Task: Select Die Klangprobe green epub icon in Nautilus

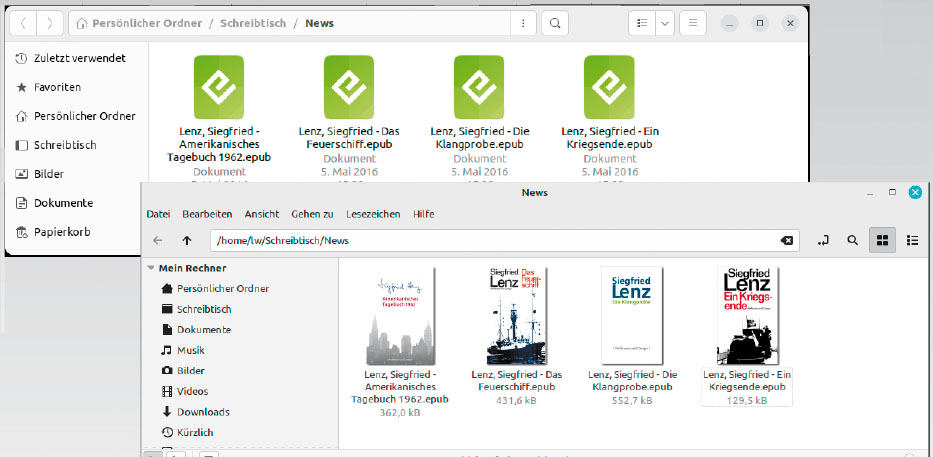Action: click(478, 87)
